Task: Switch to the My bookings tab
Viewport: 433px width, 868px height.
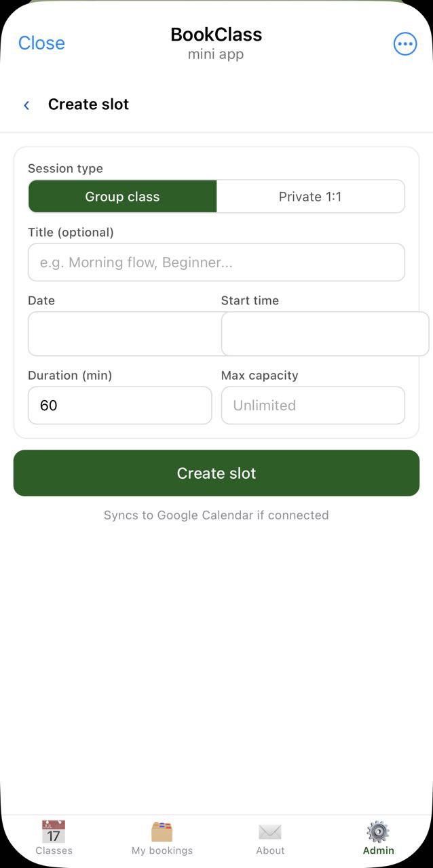Action: click(162, 840)
